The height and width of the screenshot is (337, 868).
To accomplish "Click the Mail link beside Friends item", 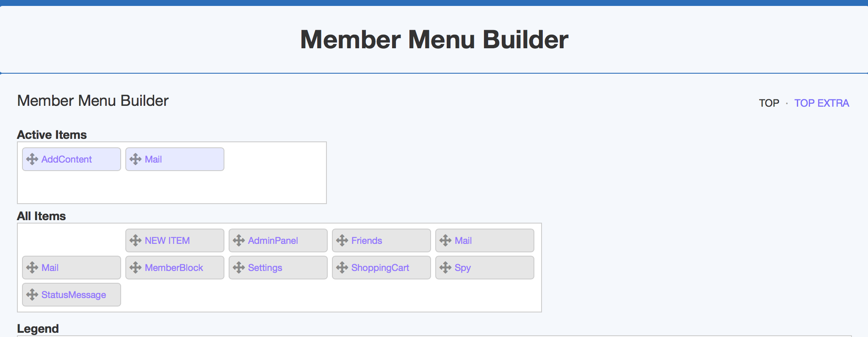I will coord(463,240).
